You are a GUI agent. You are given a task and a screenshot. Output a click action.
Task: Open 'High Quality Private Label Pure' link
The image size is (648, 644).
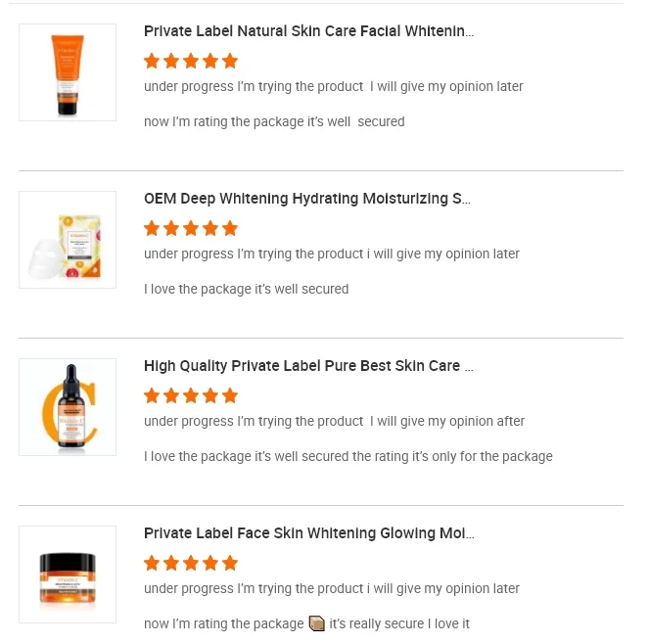click(x=308, y=366)
